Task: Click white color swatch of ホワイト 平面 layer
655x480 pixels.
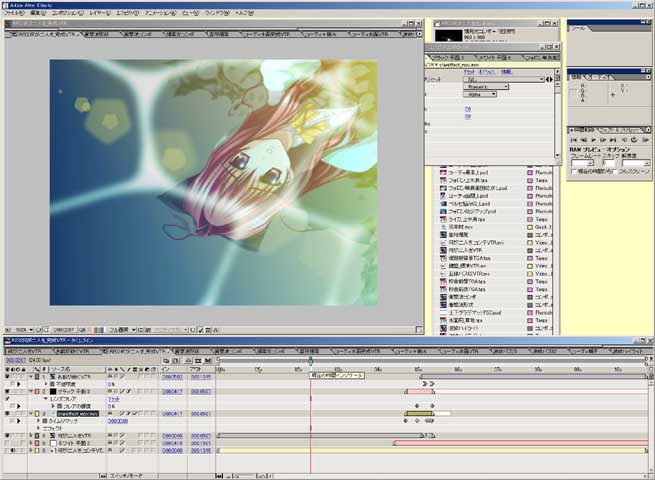Action: coord(53,443)
